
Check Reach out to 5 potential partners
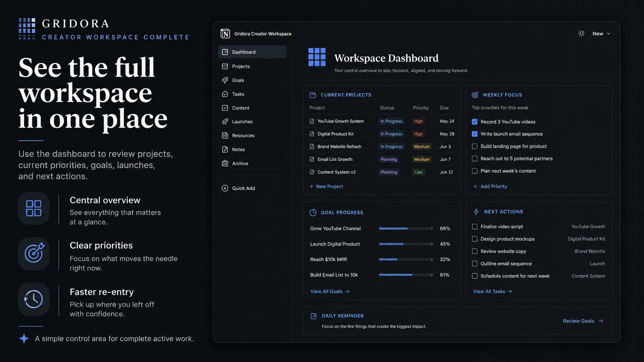click(x=474, y=159)
